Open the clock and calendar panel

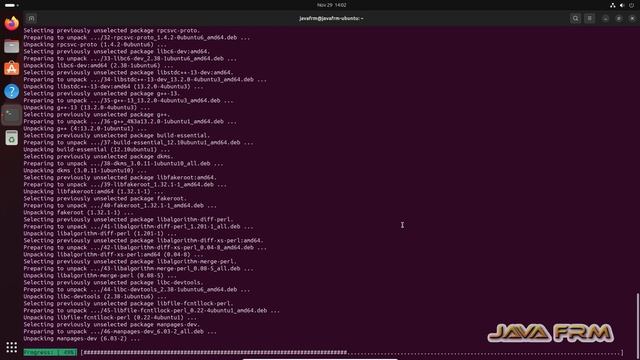[x=331, y=5]
